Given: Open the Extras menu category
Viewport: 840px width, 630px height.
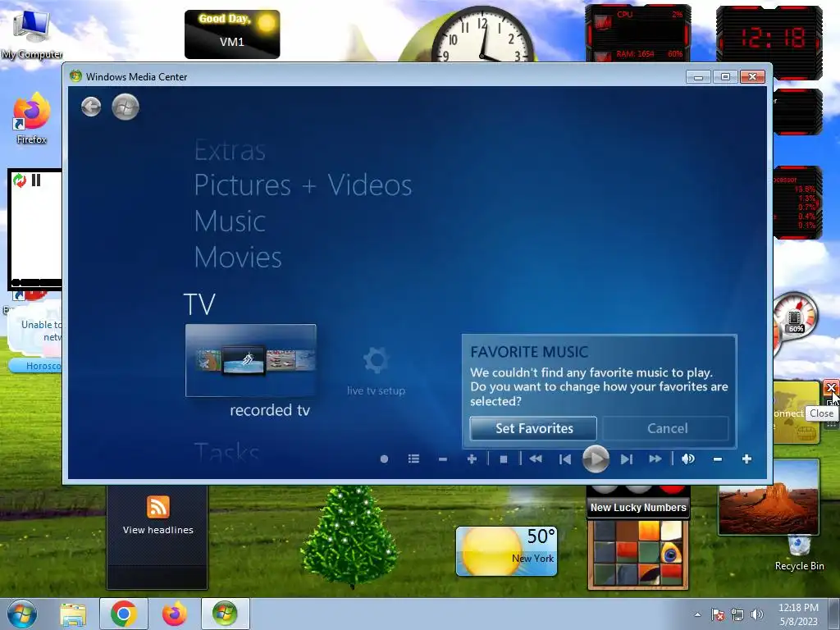Looking at the screenshot, I should click(230, 150).
